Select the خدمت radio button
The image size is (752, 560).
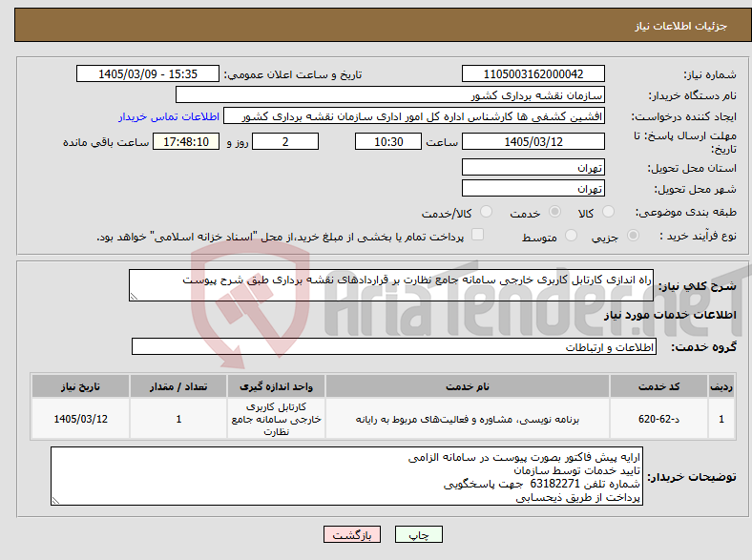pos(554,212)
